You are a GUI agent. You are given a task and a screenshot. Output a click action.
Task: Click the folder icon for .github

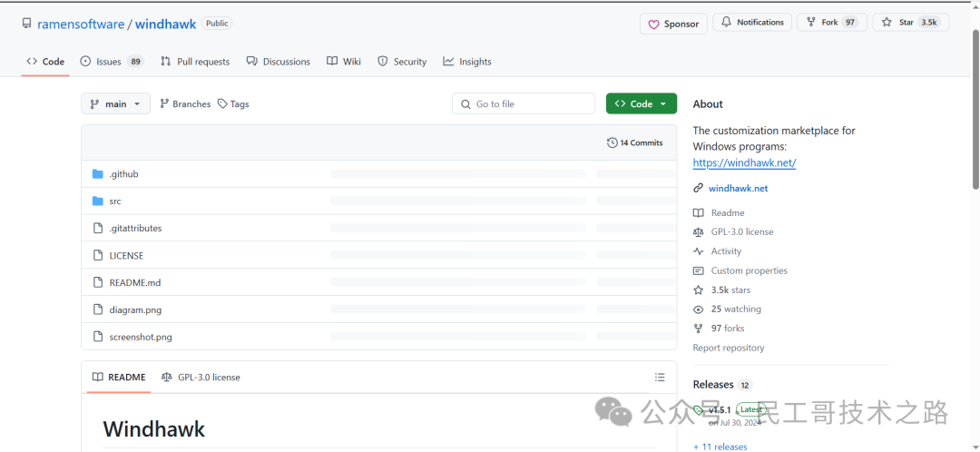tap(97, 173)
